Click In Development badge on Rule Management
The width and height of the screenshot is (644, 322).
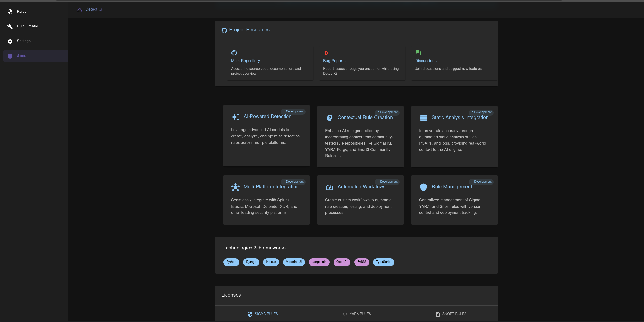[x=481, y=182]
